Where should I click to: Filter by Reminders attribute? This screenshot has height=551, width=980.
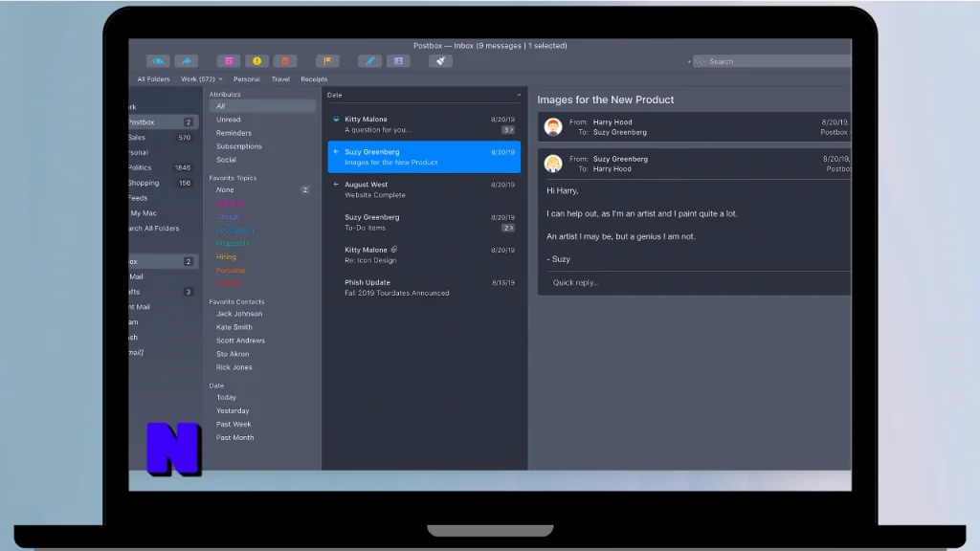pos(234,133)
